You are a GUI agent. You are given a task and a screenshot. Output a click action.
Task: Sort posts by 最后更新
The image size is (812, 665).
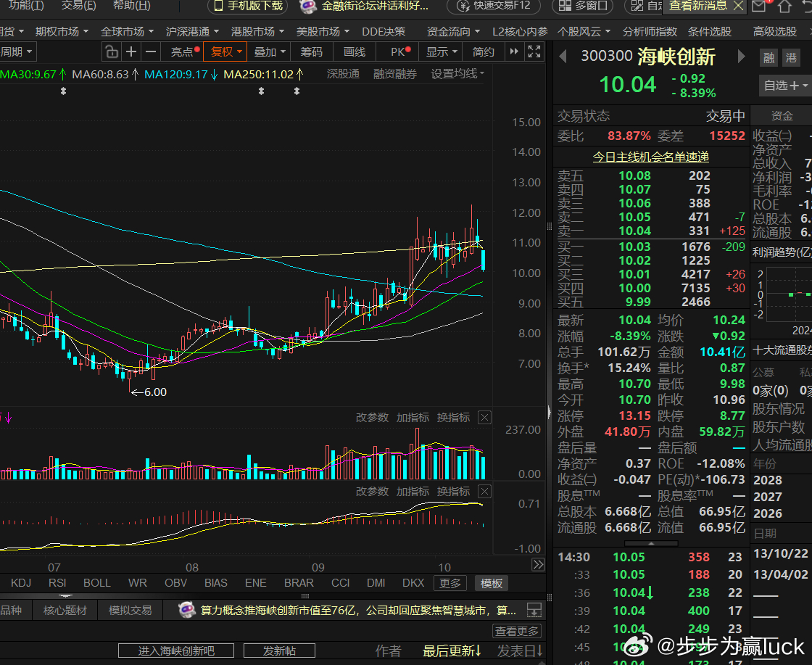point(452,651)
